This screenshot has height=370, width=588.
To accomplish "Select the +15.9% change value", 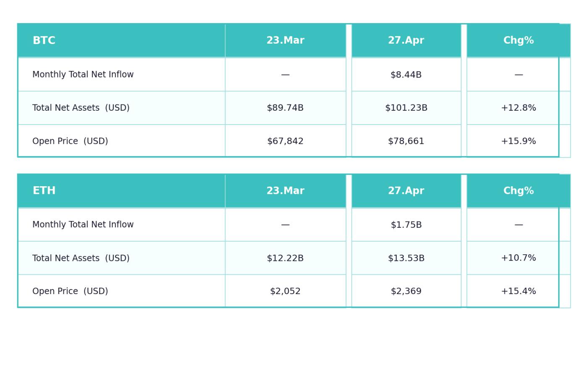I will coord(518,141).
